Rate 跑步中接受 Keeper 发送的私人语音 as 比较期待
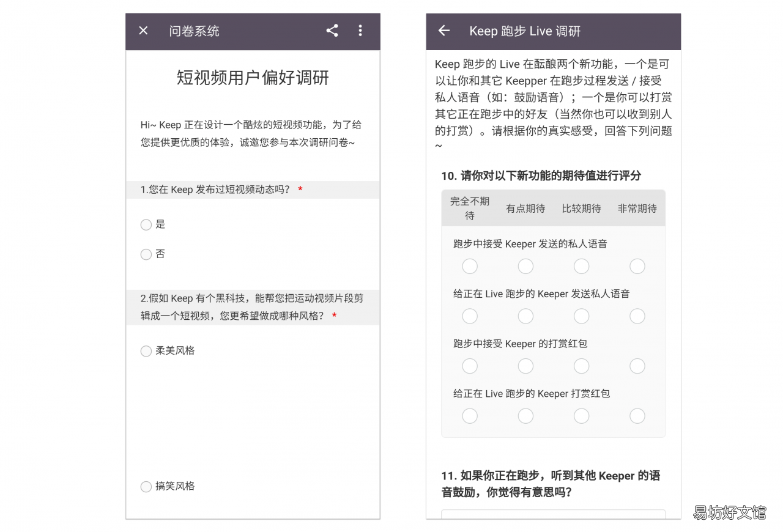 (x=581, y=266)
